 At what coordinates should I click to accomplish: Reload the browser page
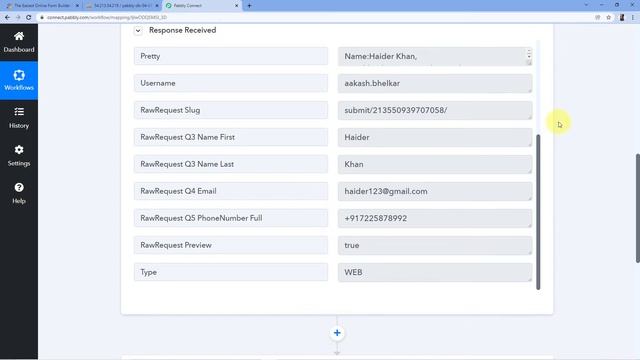tap(29, 18)
